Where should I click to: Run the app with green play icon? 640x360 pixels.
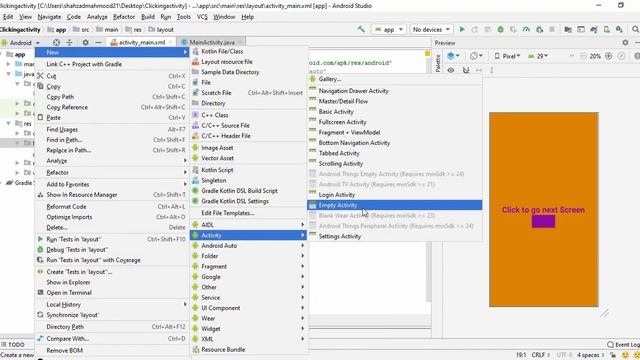tap(462, 29)
